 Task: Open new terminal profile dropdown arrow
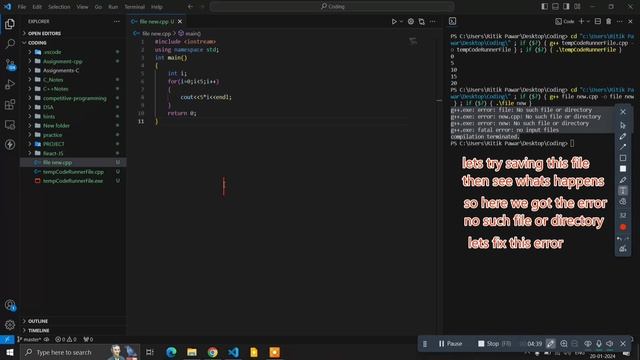(x=588, y=21)
